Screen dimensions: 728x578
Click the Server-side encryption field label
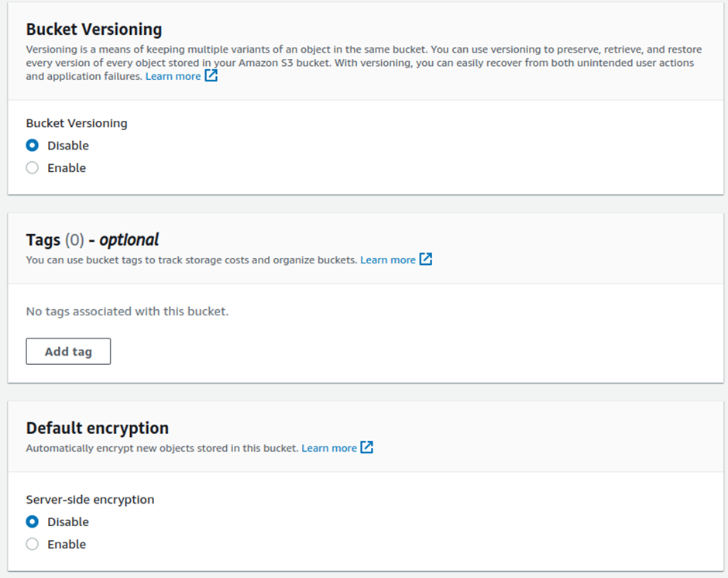pos(90,500)
